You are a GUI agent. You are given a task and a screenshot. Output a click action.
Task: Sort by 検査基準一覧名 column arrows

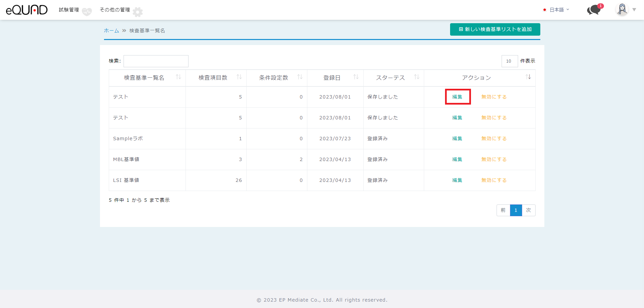178,77
